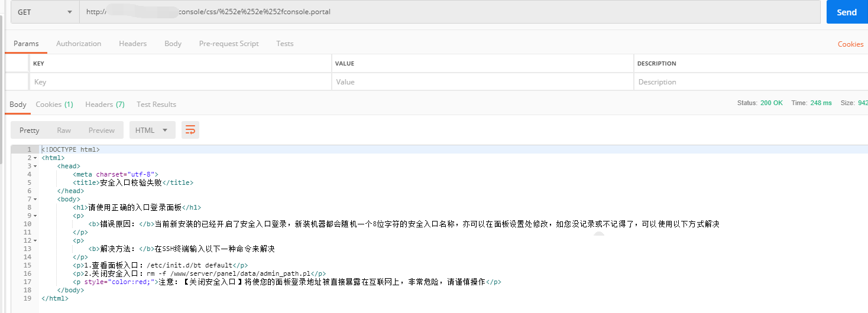Open the Pre-request Script tab
Image resolution: width=868 pixels, height=313 pixels.
(229, 44)
